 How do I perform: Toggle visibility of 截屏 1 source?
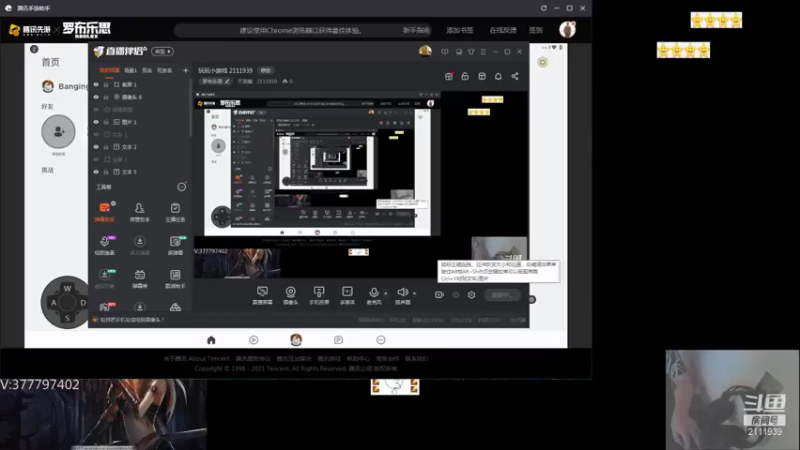(x=96, y=85)
